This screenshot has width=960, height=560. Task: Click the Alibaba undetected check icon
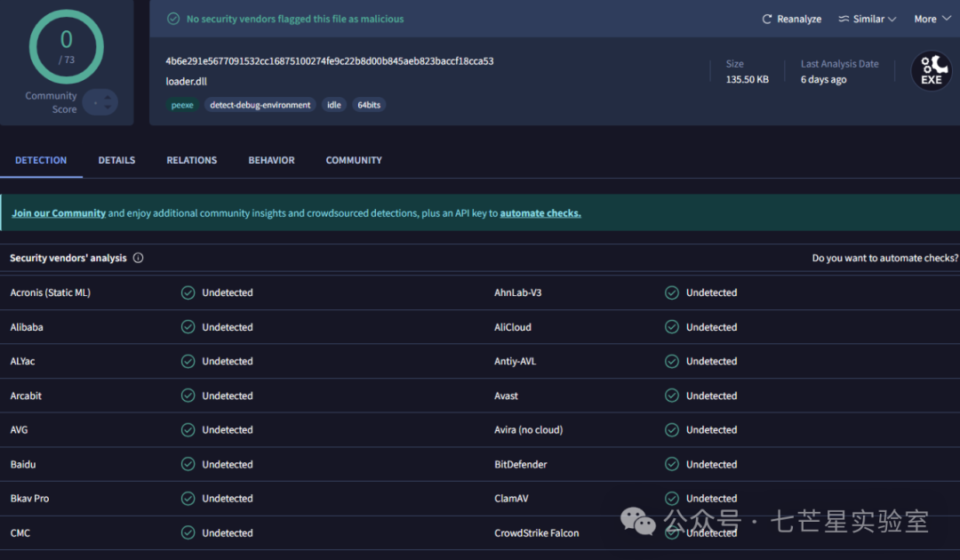[188, 327]
